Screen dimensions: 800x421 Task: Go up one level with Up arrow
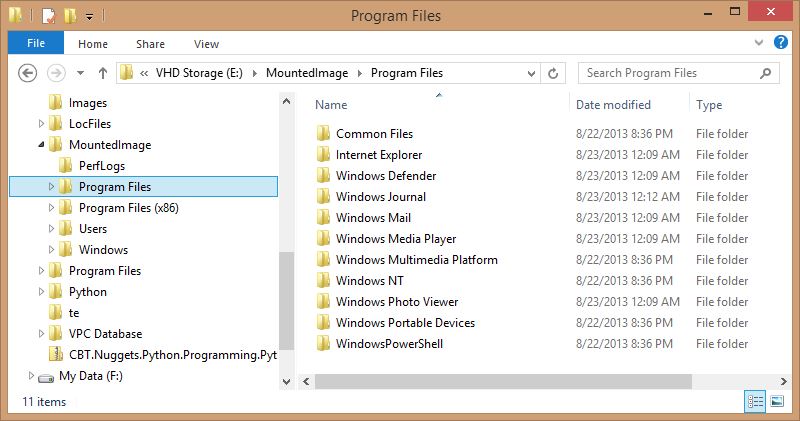(103, 73)
